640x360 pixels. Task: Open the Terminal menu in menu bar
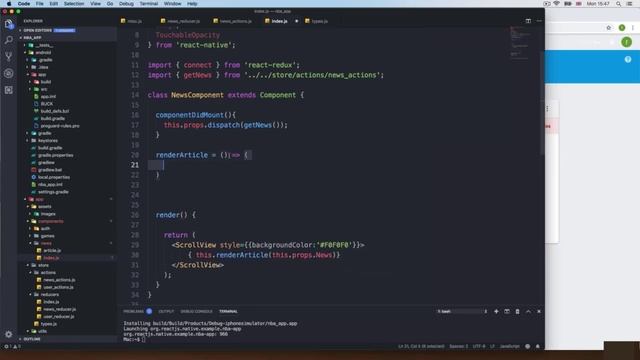coord(149,4)
